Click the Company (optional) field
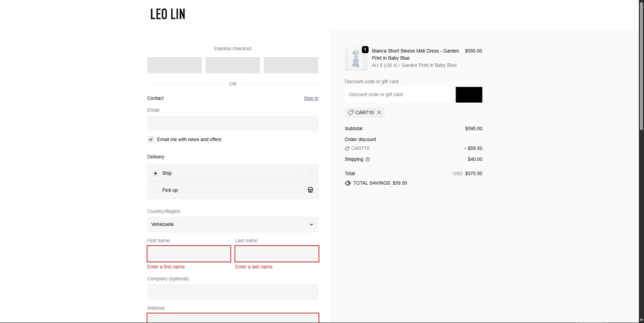644x323 pixels. [x=233, y=292]
